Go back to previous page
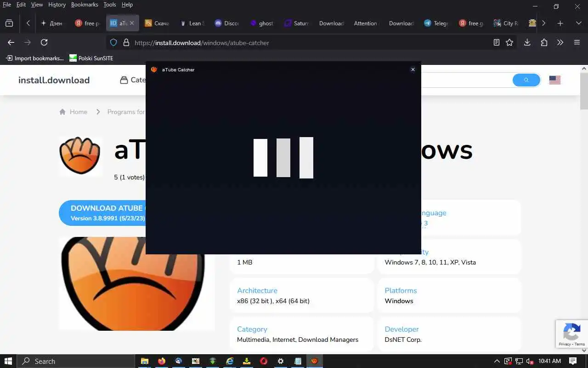 (11, 42)
